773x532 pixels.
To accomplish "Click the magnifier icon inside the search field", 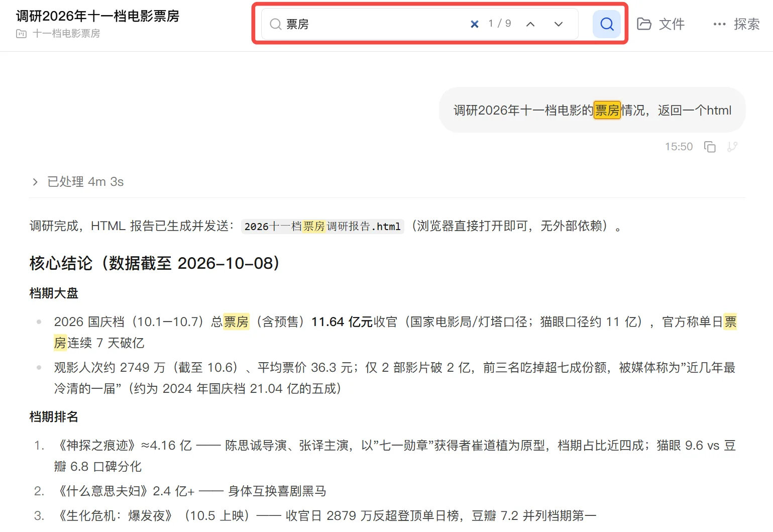I will coord(275,24).
